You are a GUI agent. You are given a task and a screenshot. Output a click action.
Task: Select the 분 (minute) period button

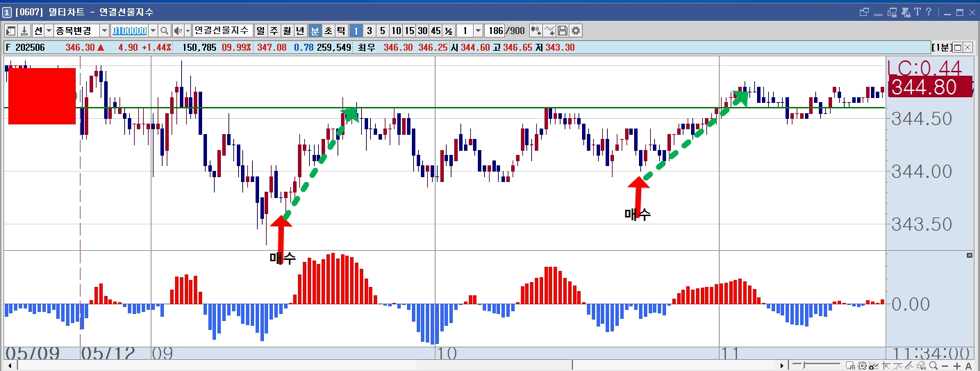click(315, 31)
